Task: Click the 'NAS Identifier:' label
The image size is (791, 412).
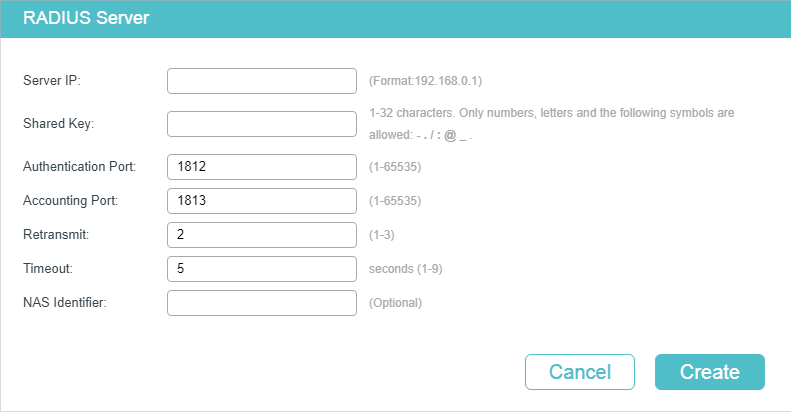Action: (65, 303)
